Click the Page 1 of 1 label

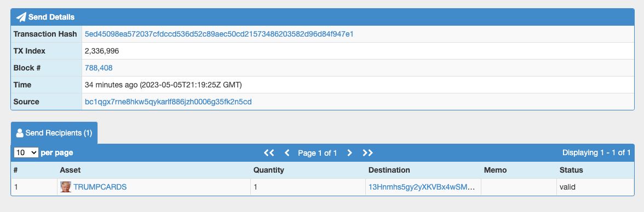tap(318, 153)
